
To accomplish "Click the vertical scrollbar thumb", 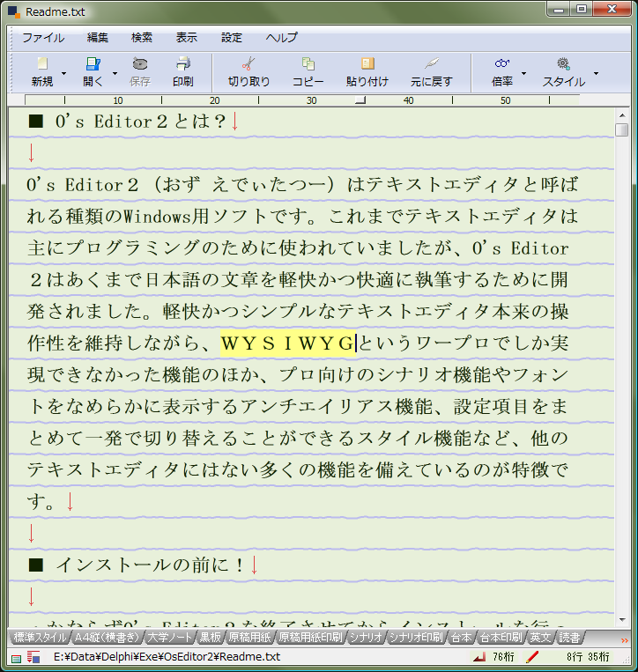I will [622, 130].
